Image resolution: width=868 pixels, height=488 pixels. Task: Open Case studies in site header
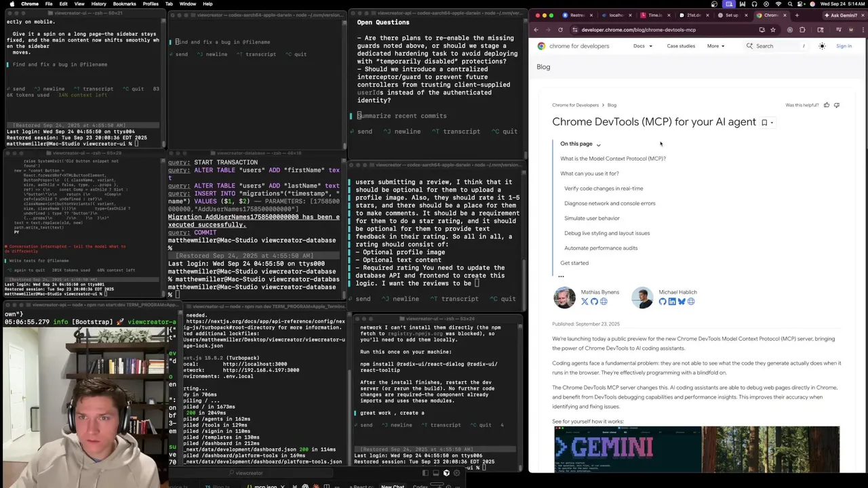[681, 46]
